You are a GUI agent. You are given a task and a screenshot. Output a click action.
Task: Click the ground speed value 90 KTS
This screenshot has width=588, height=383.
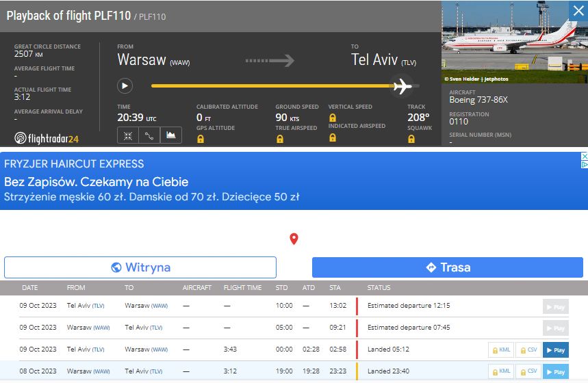[x=287, y=118]
